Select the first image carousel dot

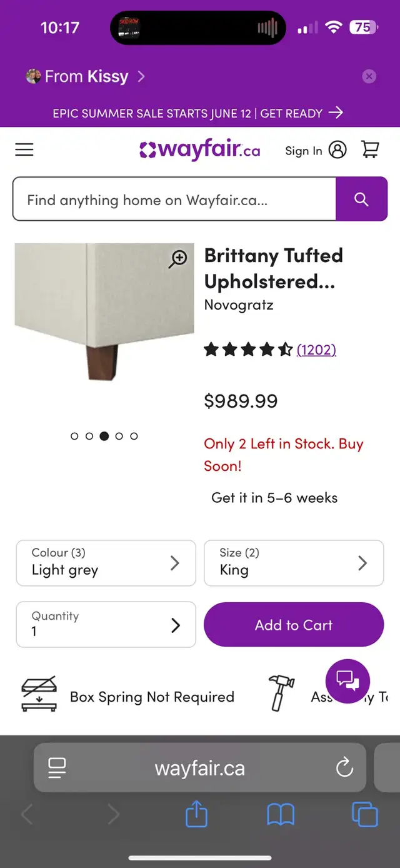[x=74, y=436]
